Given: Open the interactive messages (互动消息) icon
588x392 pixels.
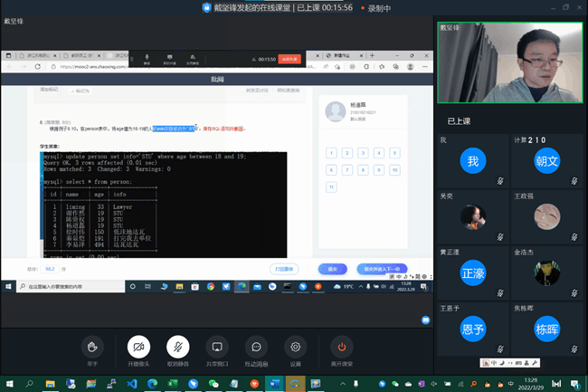Looking at the screenshot, I should [256, 347].
